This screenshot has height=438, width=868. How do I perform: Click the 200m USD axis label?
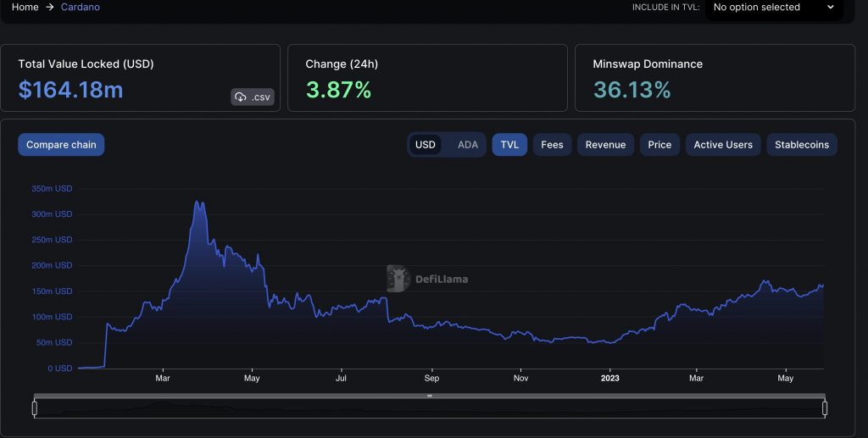[x=52, y=265]
